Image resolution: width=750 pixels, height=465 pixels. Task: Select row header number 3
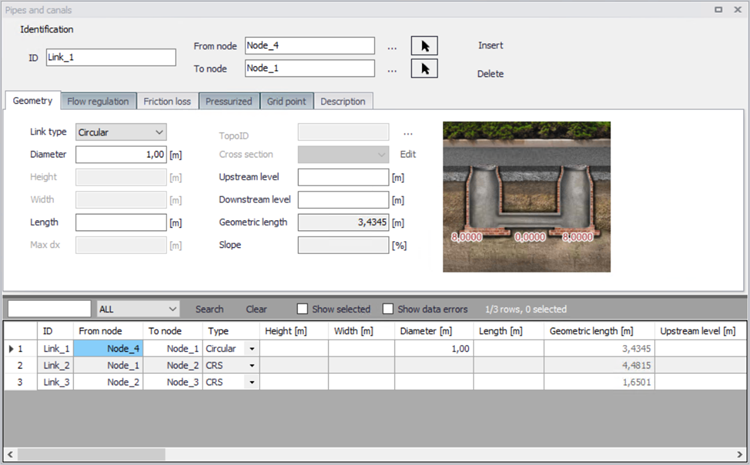pos(21,382)
